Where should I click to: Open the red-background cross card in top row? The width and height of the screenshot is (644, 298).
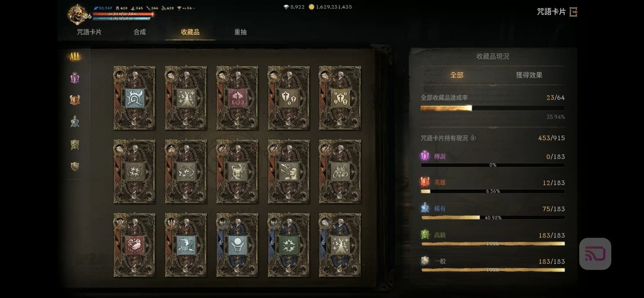pyautogui.click(x=237, y=98)
